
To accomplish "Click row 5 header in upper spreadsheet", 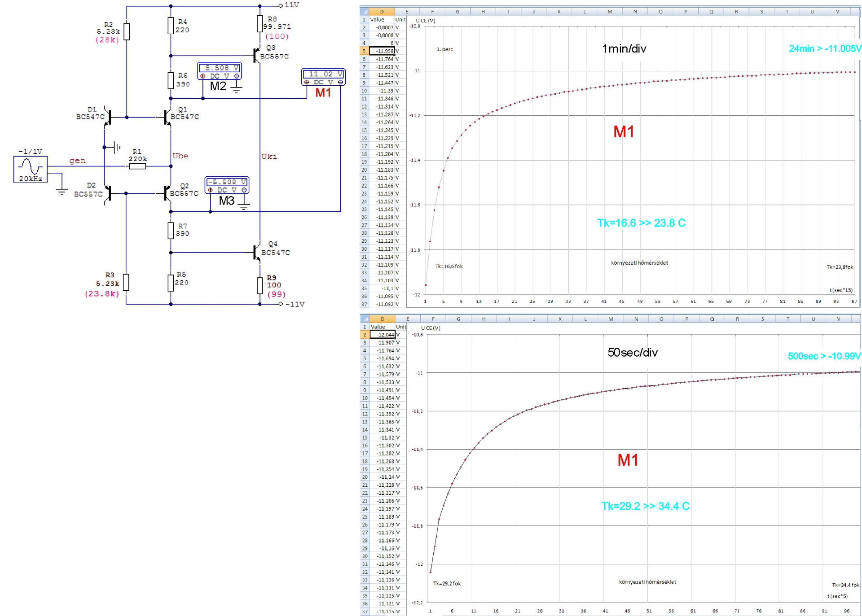I will (x=364, y=51).
